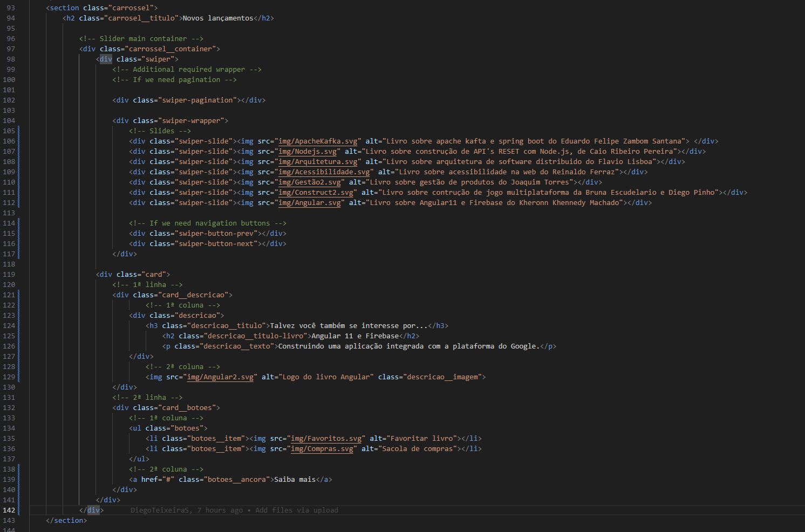This screenshot has width=805, height=532.
Task: Click the "swiper-wrapper" class value
Action: [191, 121]
